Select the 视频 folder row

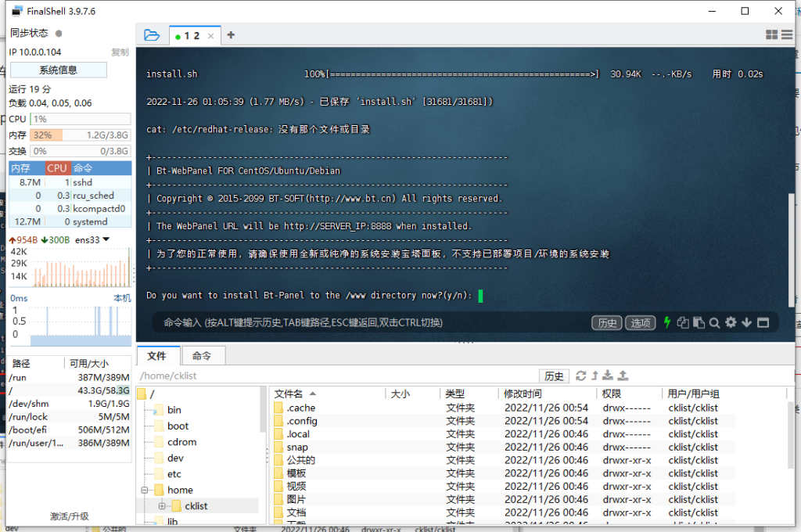click(503, 487)
